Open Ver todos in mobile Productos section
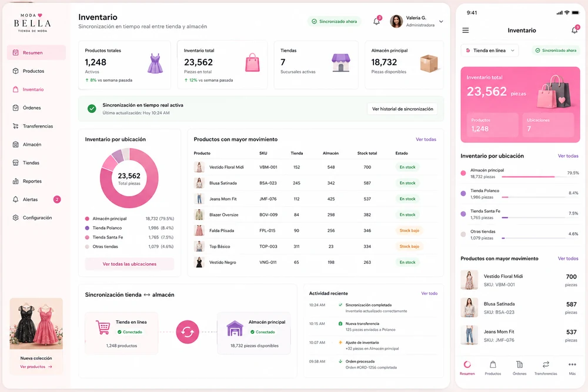This screenshot has width=588, height=392. click(568, 259)
